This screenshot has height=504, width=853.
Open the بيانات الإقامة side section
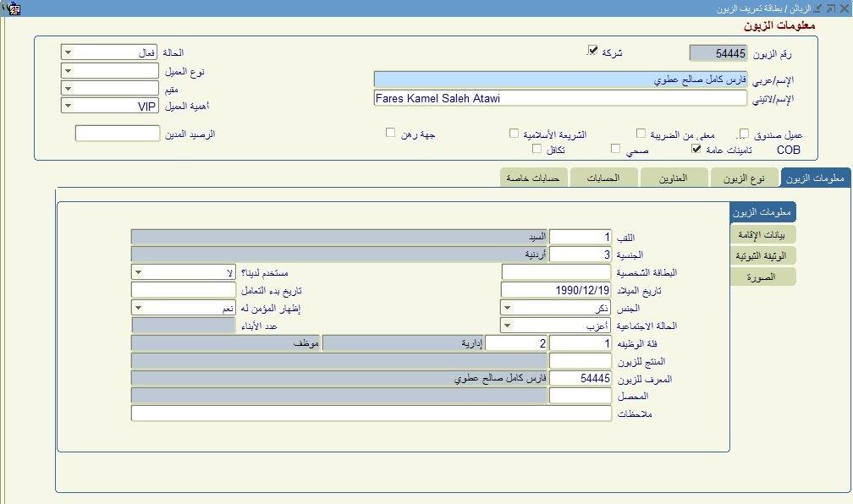pyautogui.click(x=763, y=235)
